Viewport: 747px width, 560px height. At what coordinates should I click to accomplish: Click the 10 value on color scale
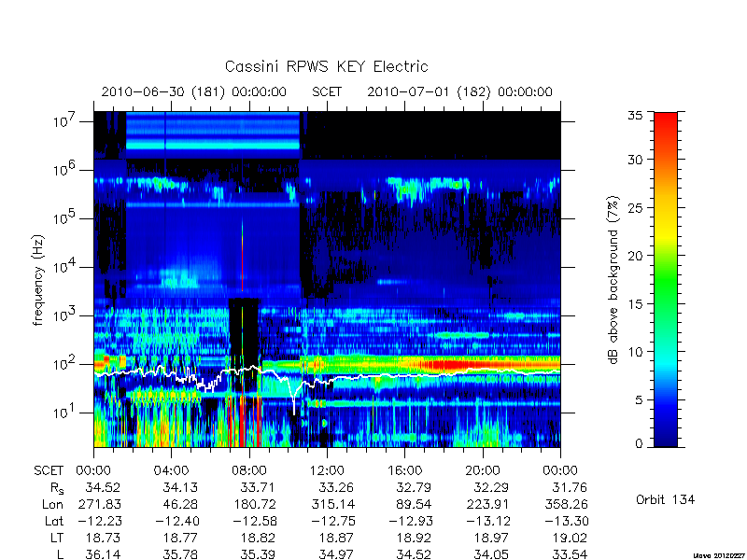636,352
